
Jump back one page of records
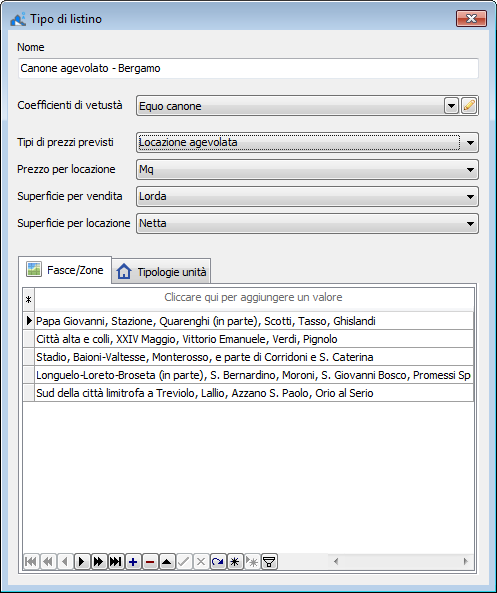click(48, 562)
